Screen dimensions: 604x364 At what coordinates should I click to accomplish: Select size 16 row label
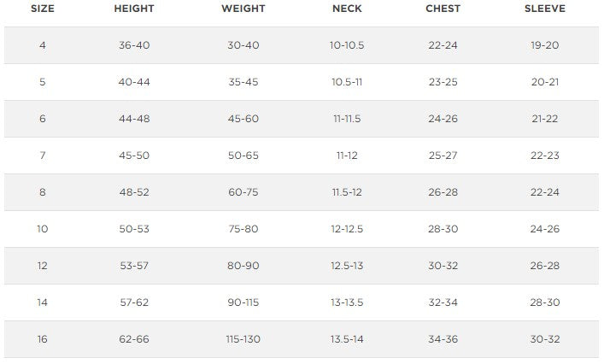pos(42,339)
